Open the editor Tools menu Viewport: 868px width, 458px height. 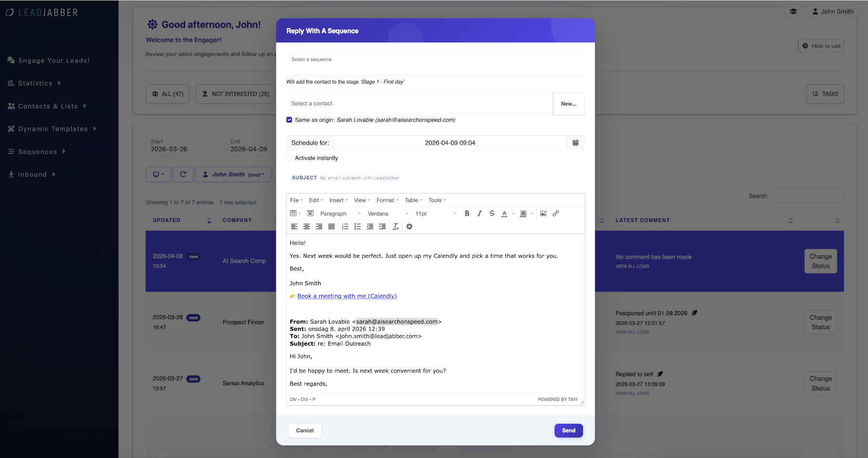[x=437, y=200]
